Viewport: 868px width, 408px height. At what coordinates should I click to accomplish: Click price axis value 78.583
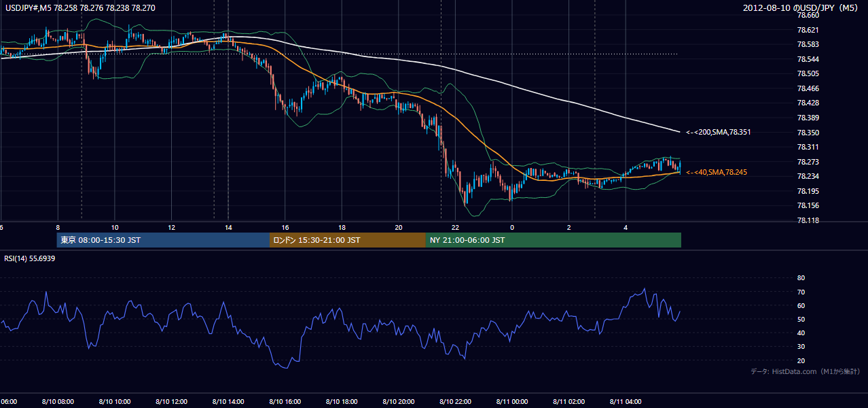pyautogui.click(x=808, y=44)
